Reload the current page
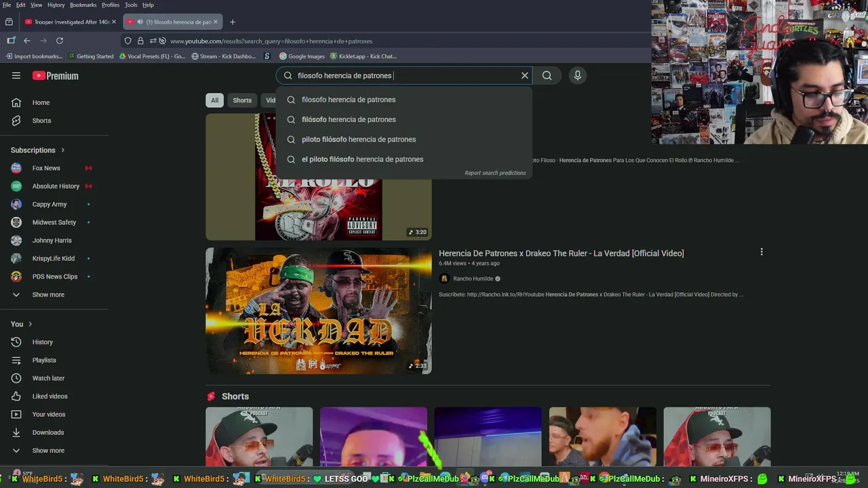 point(60,41)
